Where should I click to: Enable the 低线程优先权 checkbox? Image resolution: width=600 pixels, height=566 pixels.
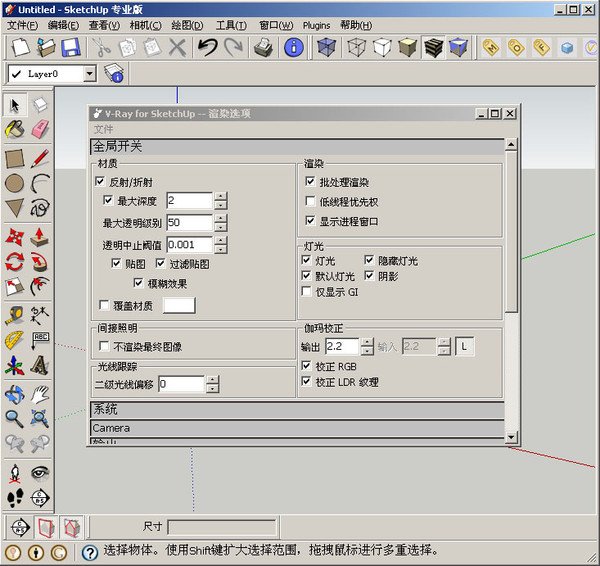tap(310, 201)
